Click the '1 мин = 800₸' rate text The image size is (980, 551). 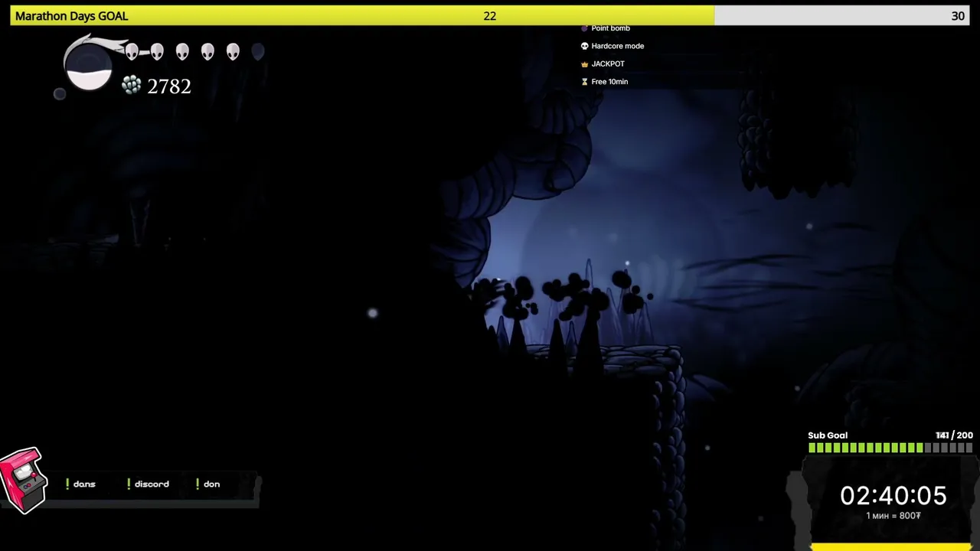click(x=893, y=516)
